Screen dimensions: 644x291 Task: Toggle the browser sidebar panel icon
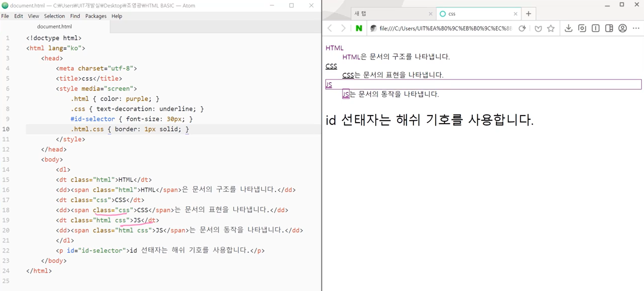pyautogui.click(x=609, y=28)
